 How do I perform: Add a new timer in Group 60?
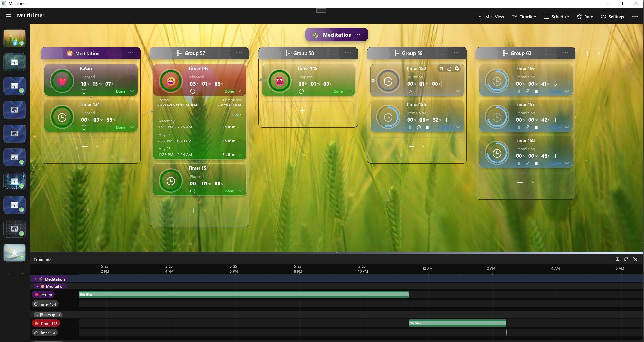[520, 182]
